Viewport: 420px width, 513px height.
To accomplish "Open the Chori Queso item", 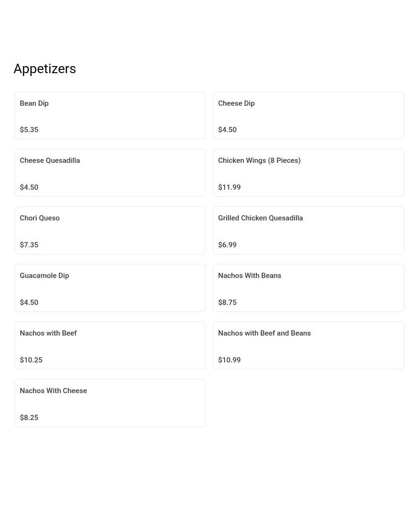I will (x=110, y=230).
